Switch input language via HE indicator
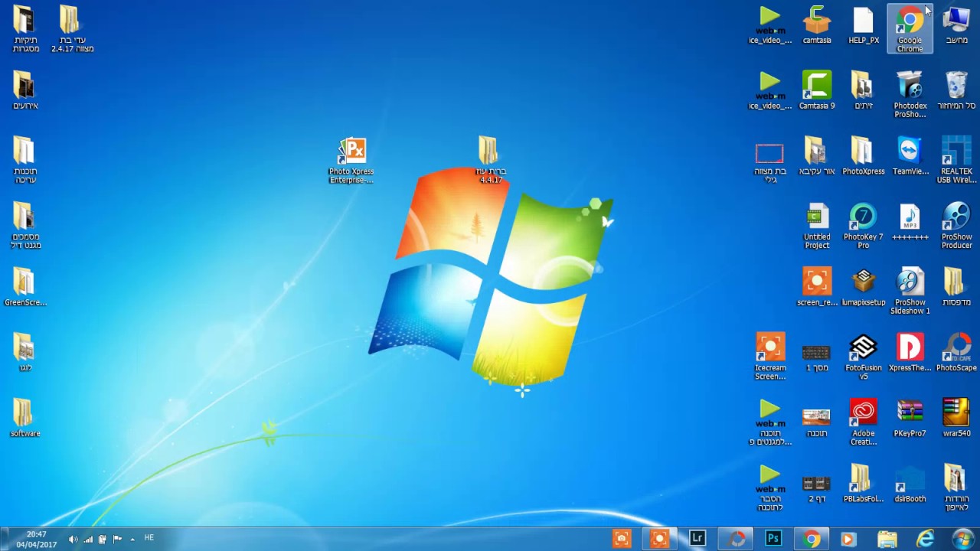 point(149,538)
